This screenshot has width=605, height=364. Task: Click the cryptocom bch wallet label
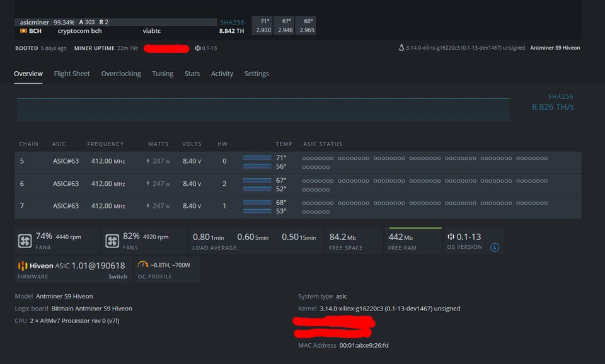[80, 31]
